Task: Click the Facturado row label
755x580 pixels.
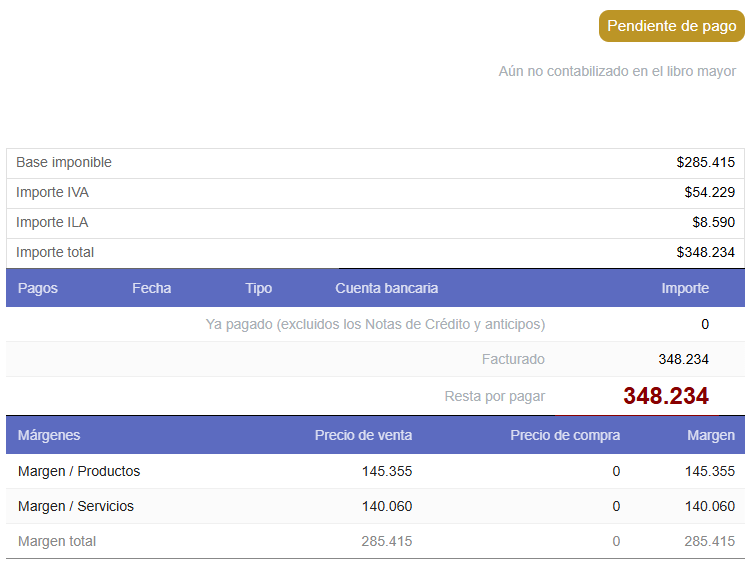Action: [513, 359]
